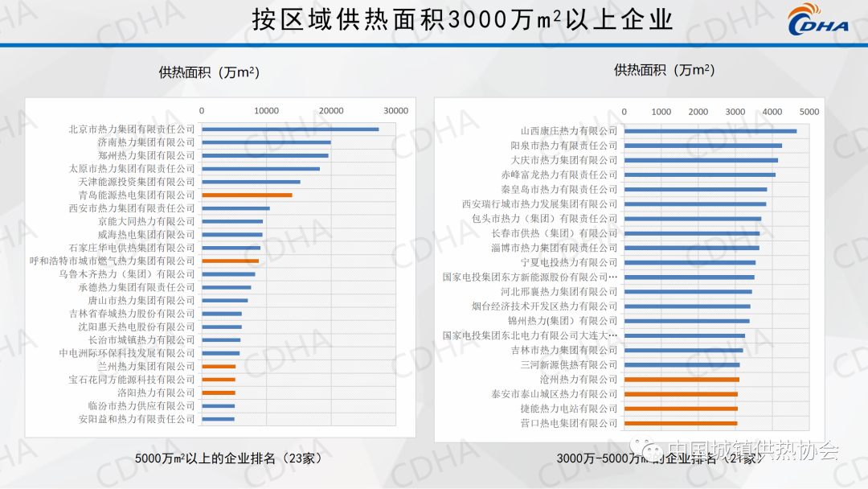Click the orange bar for 兰州热力集团有限公司
The height and width of the screenshot is (489, 868).
(219, 367)
